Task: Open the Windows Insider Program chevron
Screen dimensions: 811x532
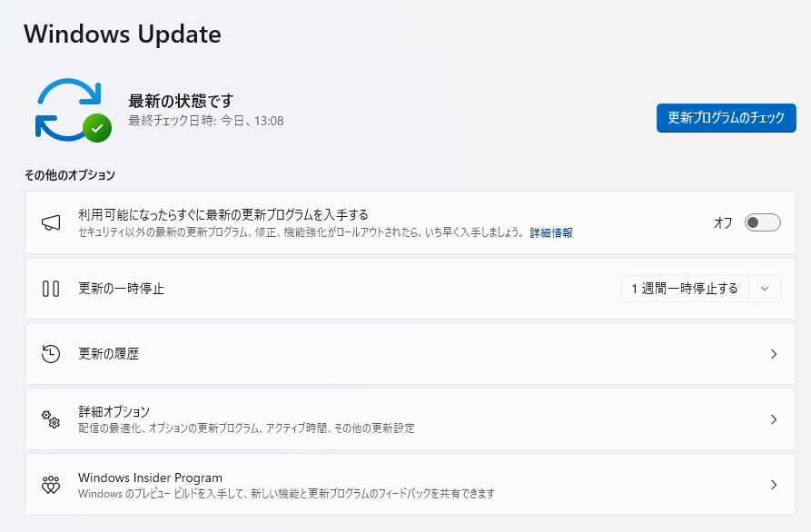Action: (x=774, y=485)
